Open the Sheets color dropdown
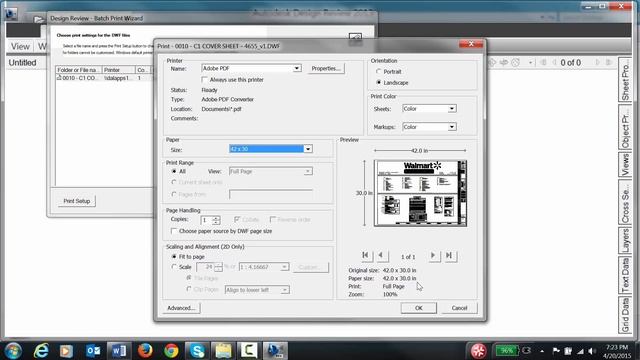640x360 pixels. pos(451,109)
